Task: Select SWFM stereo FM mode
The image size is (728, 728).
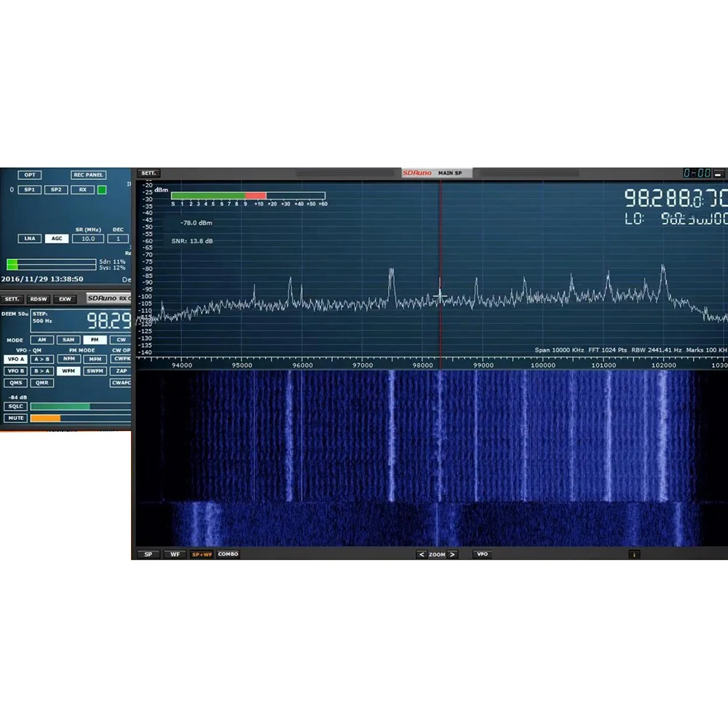Action: point(95,371)
